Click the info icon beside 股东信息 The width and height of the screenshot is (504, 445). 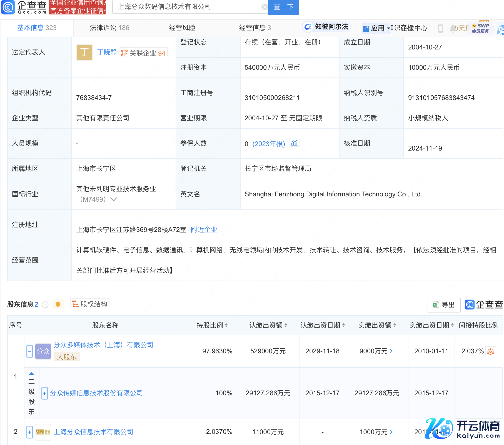45,305
